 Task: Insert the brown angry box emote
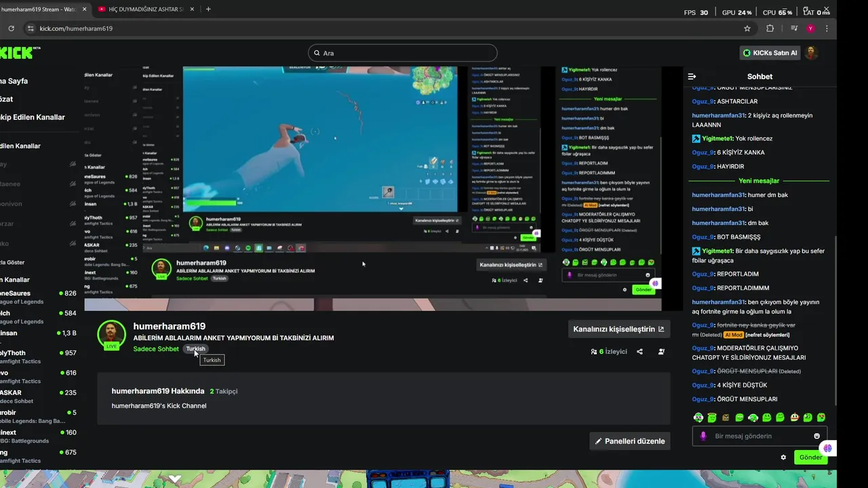[726, 418]
